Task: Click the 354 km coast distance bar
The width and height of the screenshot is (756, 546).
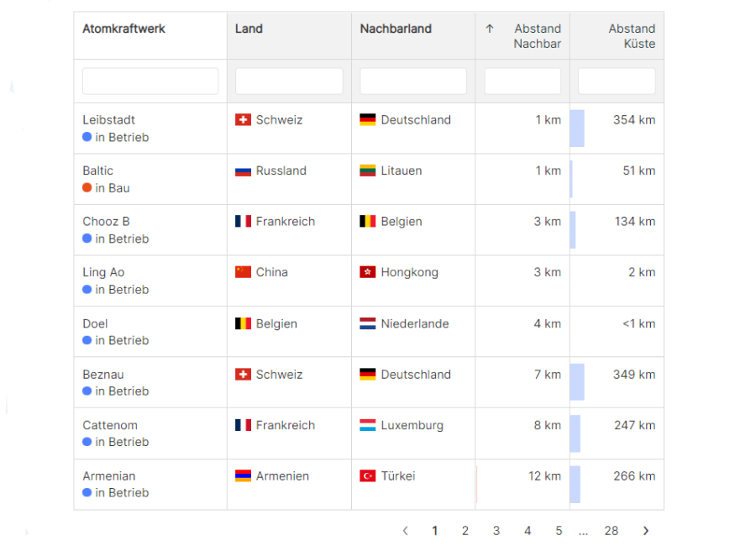Action: 577,129
